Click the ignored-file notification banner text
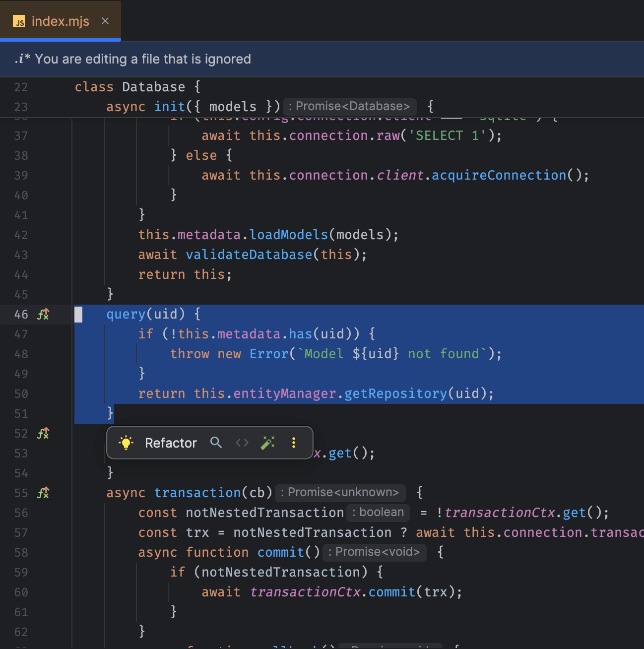 [143, 59]
